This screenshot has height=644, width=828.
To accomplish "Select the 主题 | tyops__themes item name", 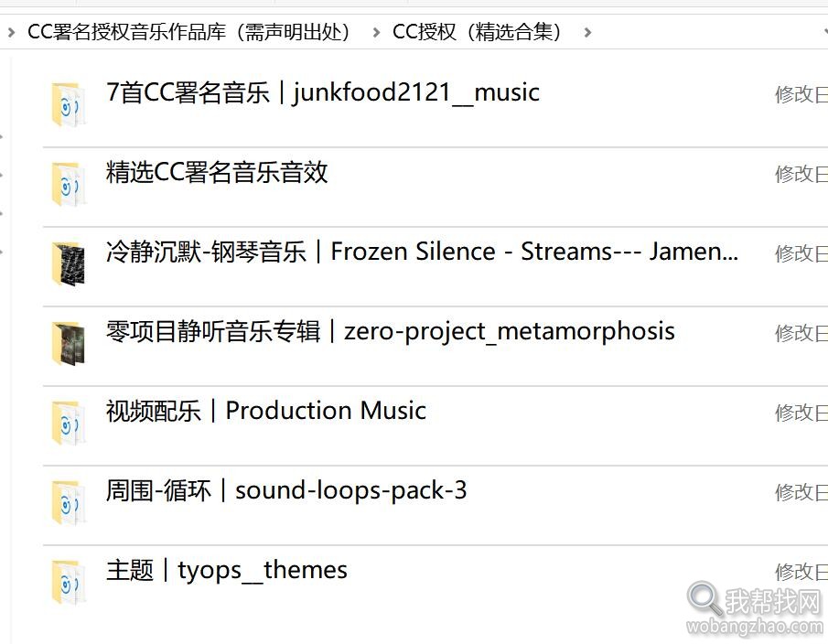I will click(227, 571).
